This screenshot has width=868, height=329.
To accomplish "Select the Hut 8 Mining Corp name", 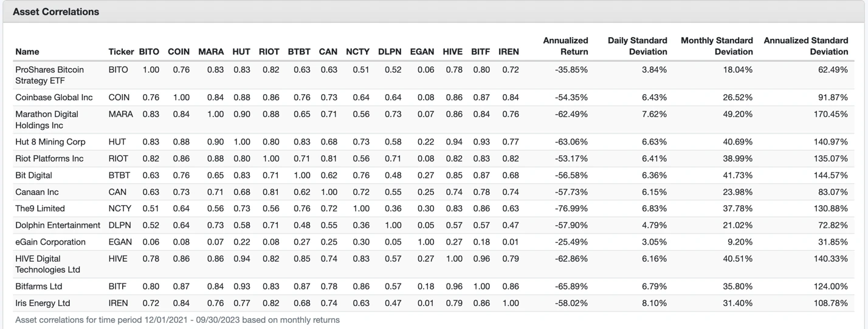I will click(50, 142).
